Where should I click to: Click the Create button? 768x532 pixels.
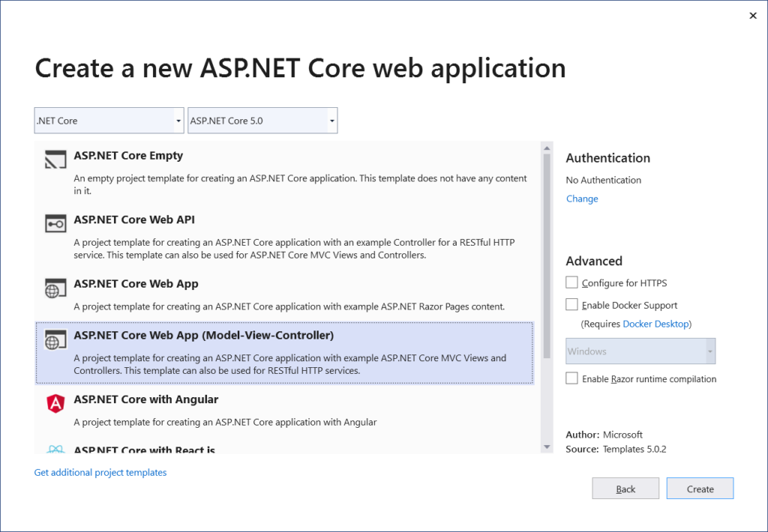click(x=700, y=489)
